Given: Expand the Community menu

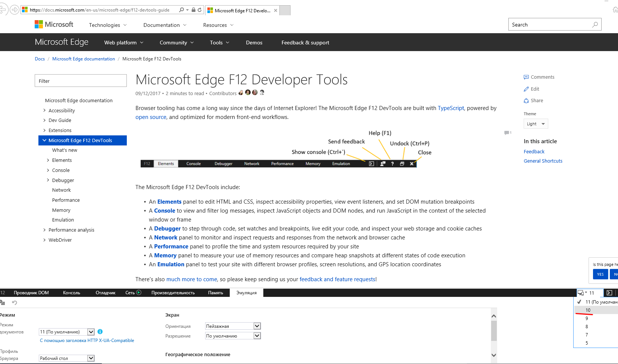Looking at the screenshot, I should 177,43.
